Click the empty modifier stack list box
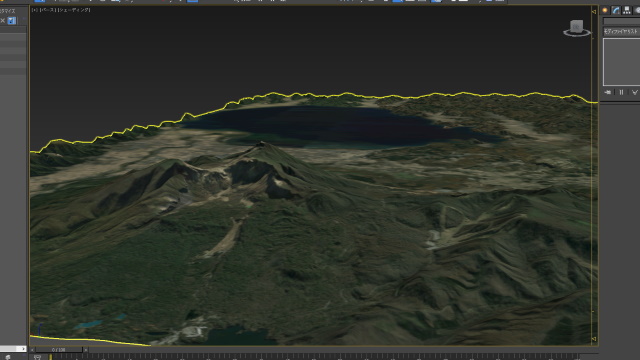The height and width of the screenshot is (360, 640). (621, 62)
